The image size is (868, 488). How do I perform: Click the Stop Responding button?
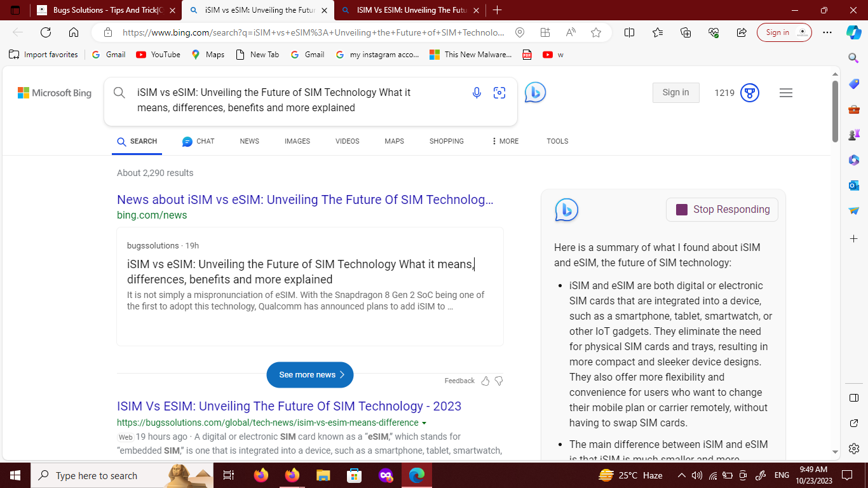(x=722, y=210)
